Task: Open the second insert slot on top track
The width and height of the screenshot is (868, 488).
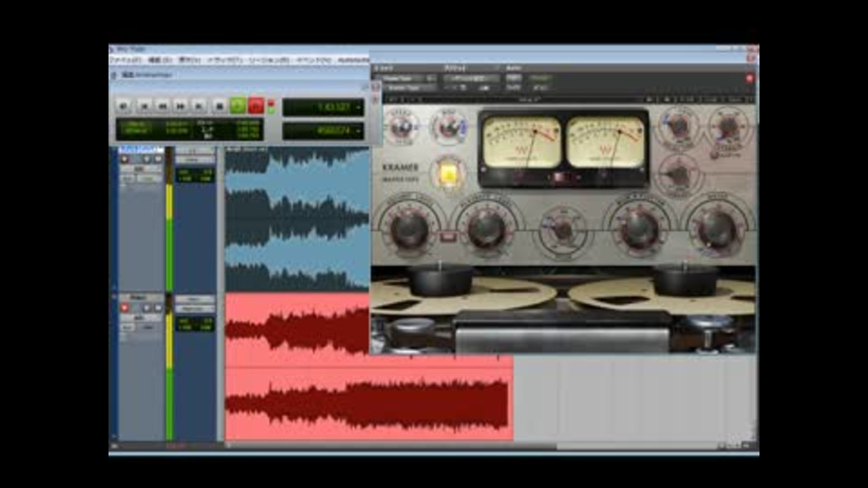Action: (x=195, y=160)
